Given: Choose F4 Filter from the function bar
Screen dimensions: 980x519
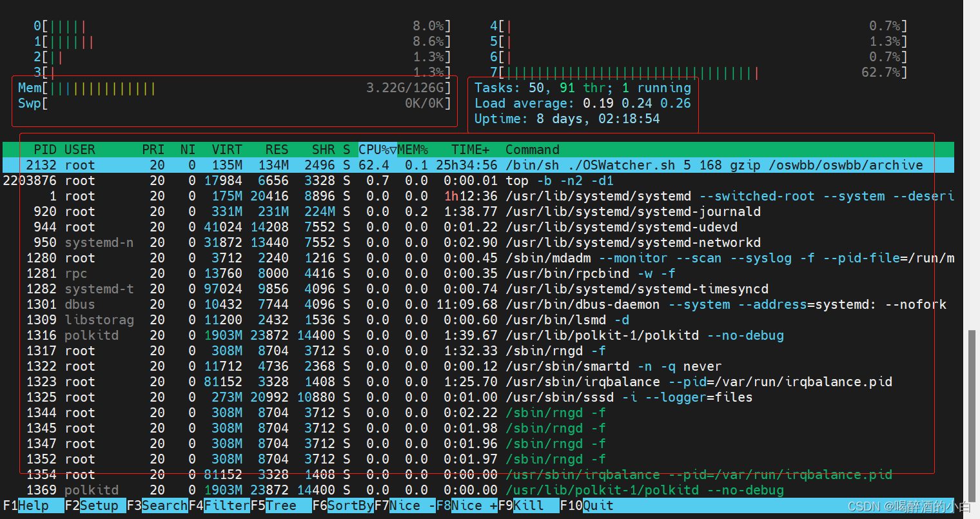Looking at the screenshot, I should (x=219, y=505).
